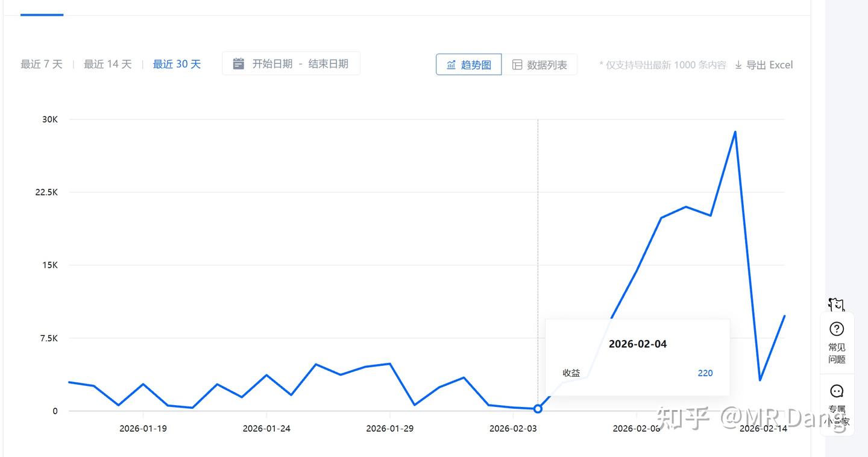Click the 2026-01-24 x-axis label
868x457 pixels.
click(266, 429)
